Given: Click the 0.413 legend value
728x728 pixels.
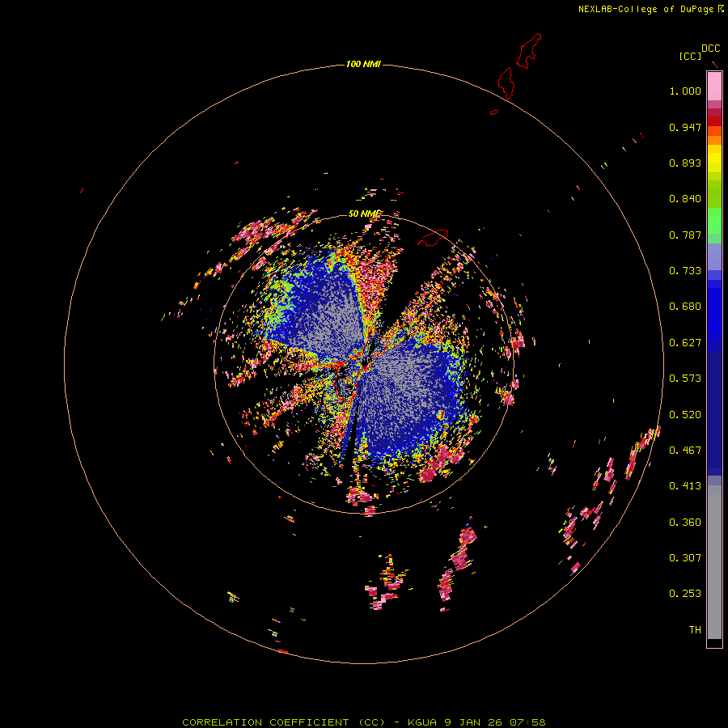Looking at the screenshot, I should pyautogui.click(x=685, y=486).
